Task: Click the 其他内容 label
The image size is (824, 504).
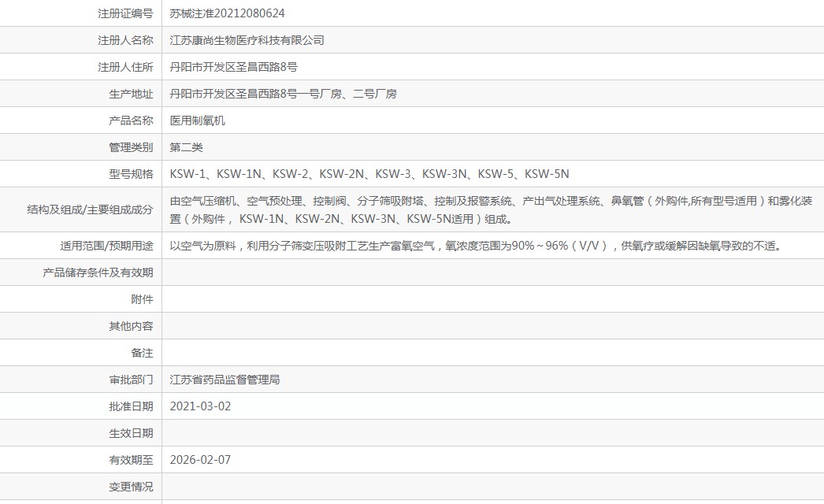Action: [131, 326]
